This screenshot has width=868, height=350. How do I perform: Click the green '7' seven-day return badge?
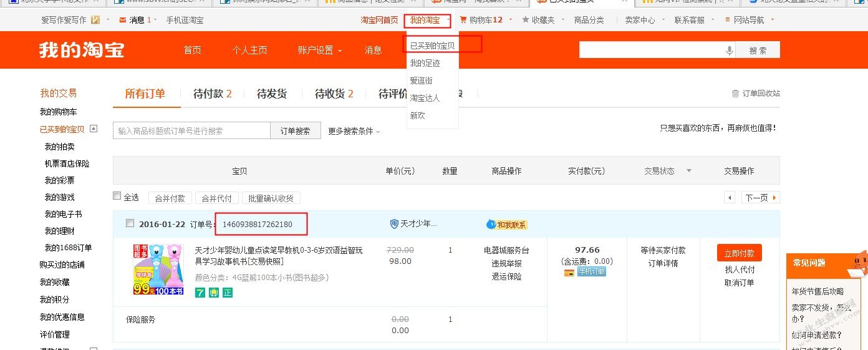pyautogui.click(x=200, y=292)
